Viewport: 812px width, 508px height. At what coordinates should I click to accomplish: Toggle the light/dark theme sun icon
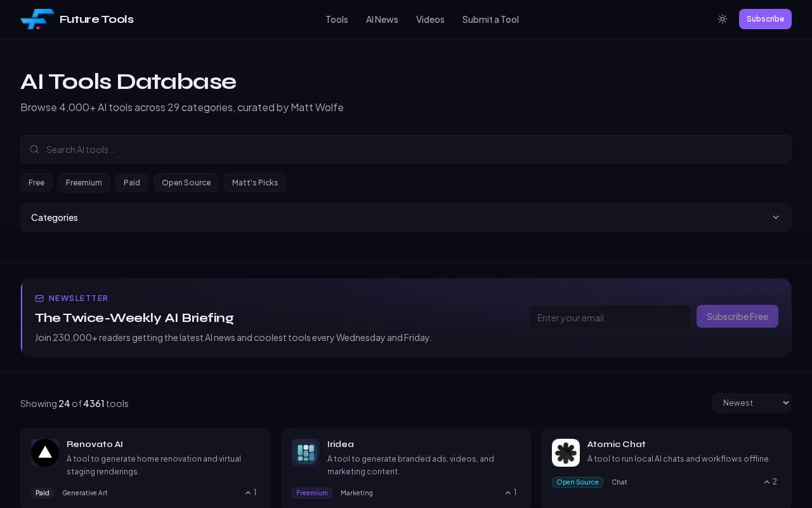(x=723, y=19)
